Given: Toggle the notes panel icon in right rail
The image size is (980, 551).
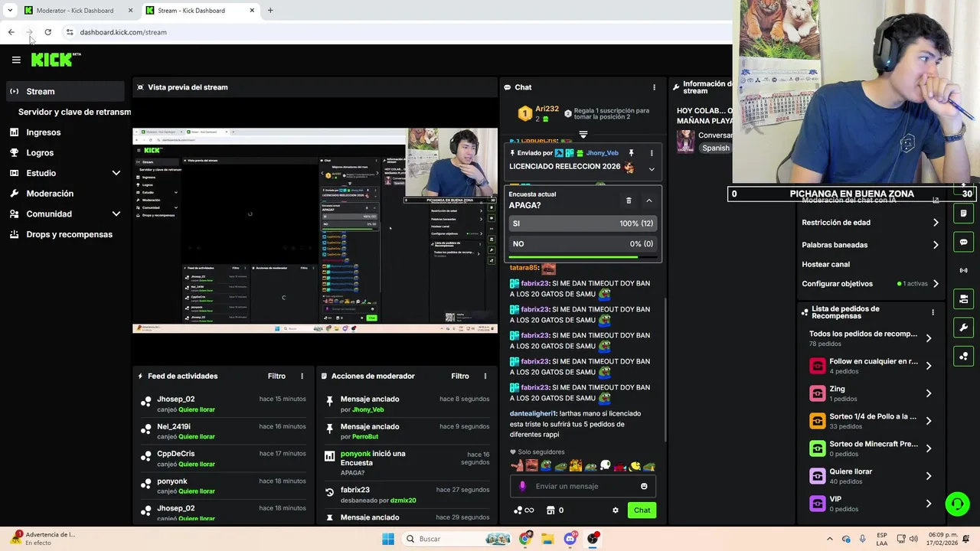Looking at the screenshot, I should point(963,214).
